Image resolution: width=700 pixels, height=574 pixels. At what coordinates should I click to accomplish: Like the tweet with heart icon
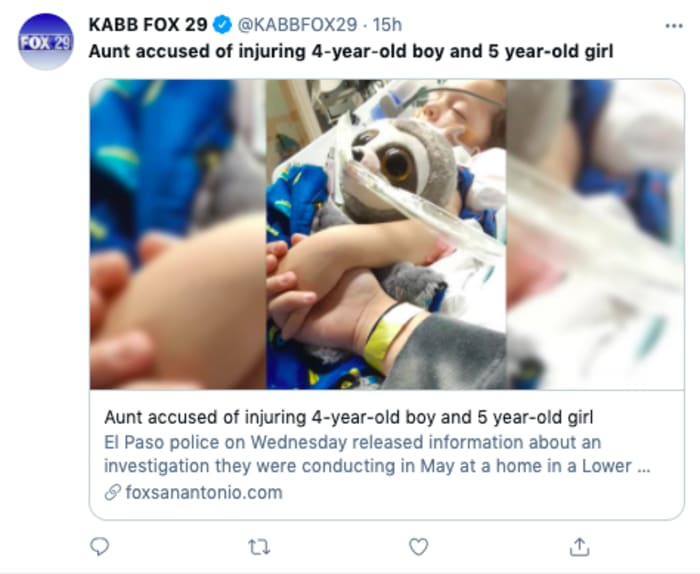(419, 547)
